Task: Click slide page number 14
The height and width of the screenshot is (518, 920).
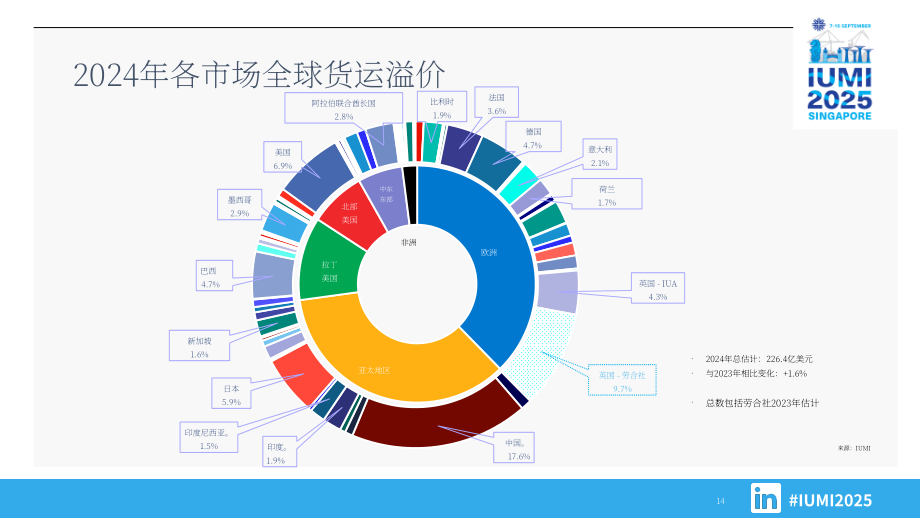Action: tap(721, 500)
